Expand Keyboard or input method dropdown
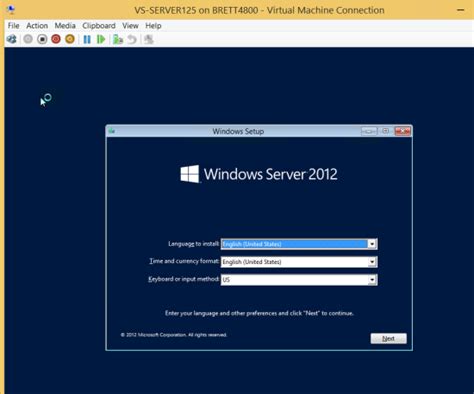Screen dimensions: 474x394 pos(372,280)
